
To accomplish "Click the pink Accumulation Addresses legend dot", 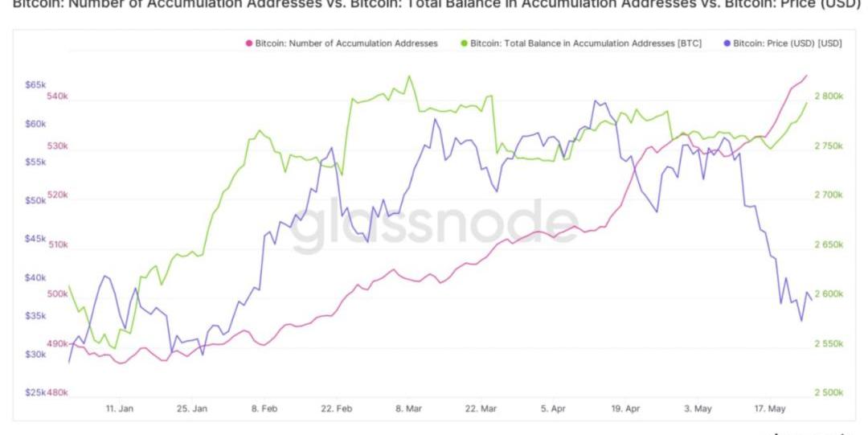I will (249, 43).
